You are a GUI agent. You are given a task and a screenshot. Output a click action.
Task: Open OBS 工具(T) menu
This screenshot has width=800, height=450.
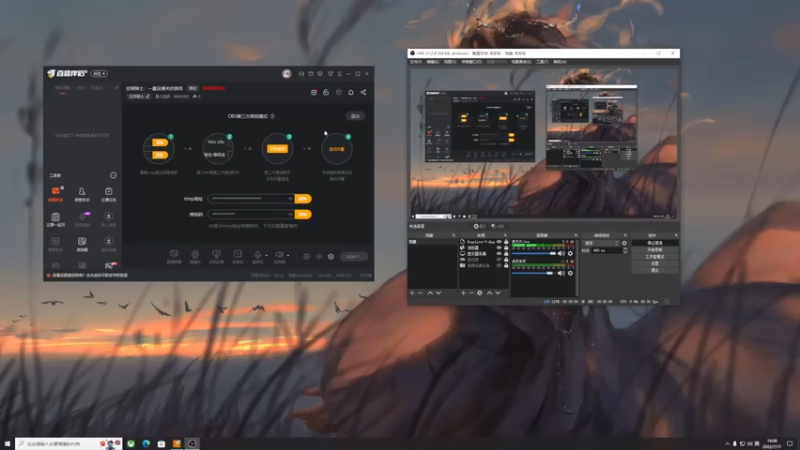[542, 62]
